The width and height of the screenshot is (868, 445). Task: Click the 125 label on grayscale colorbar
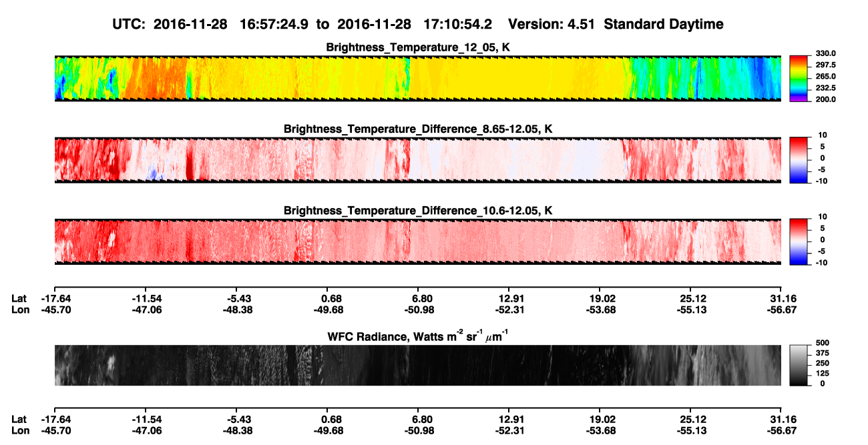pos(822,373)
